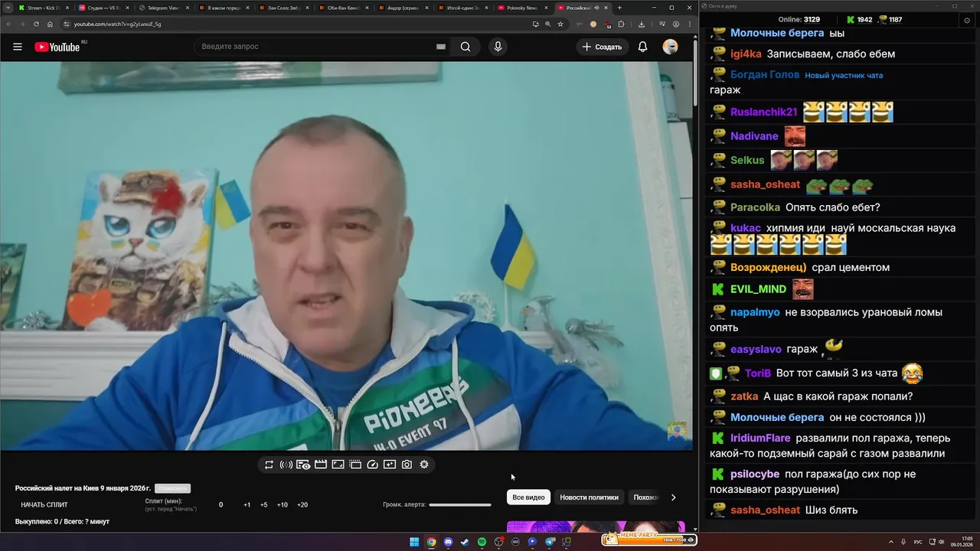Click the audio-wave icon in the player toolbar
The image size is (980, 551).
[286, 465]
